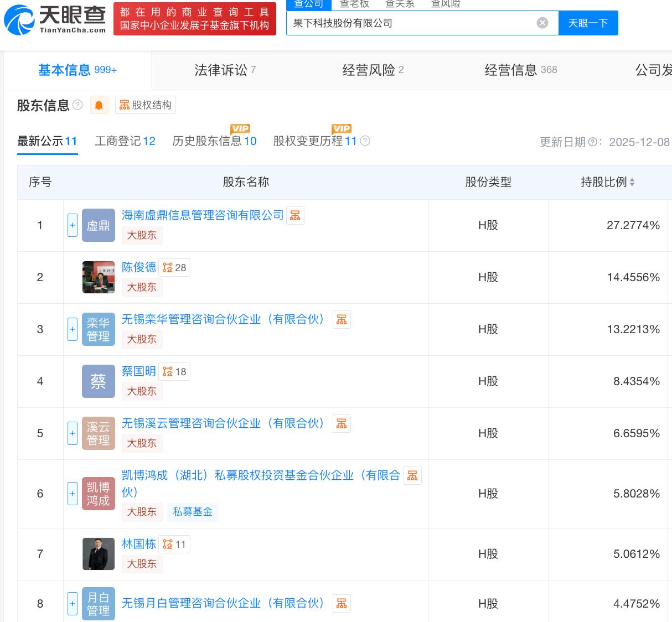This screenshot has height=622, width=672.
Task: Open equity structure icon for 海南虚鼎信息管理咨询有限公司
Action: coord(295,216)
